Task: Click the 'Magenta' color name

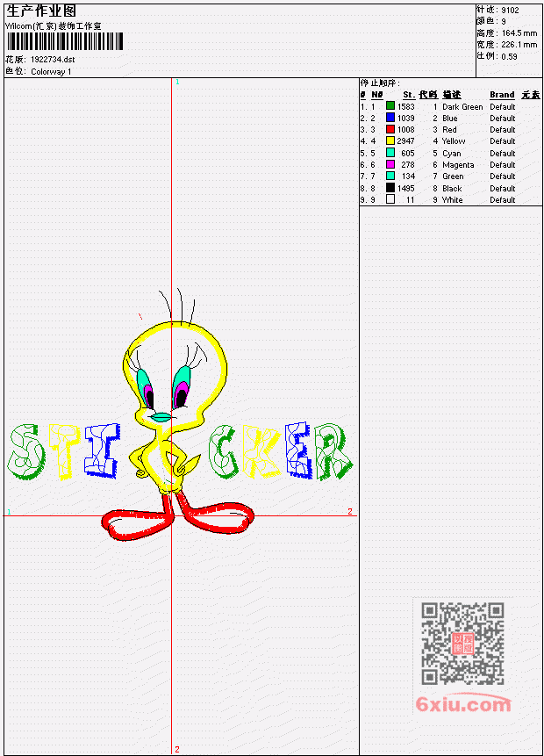Action: [458, 165]
